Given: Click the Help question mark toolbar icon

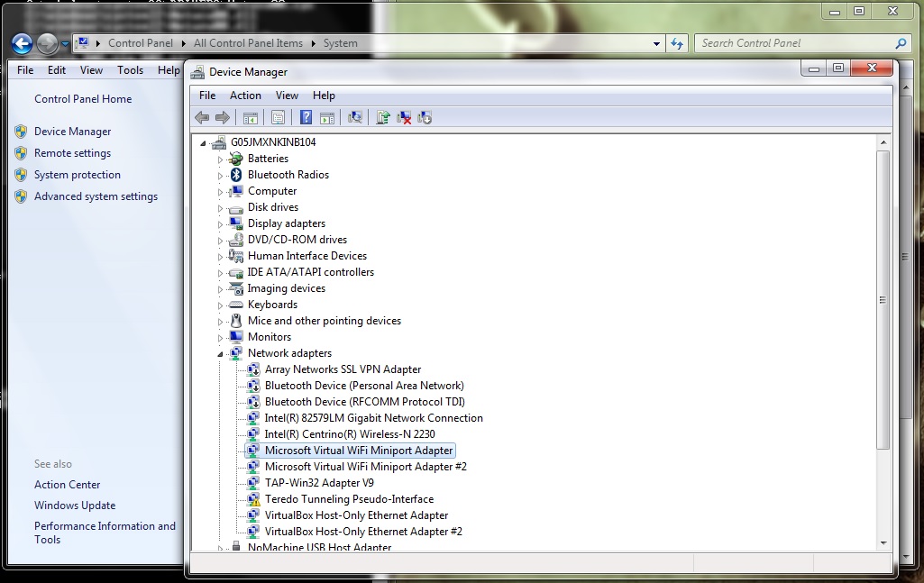Looking at the screenshot, I should pos(305,117).
